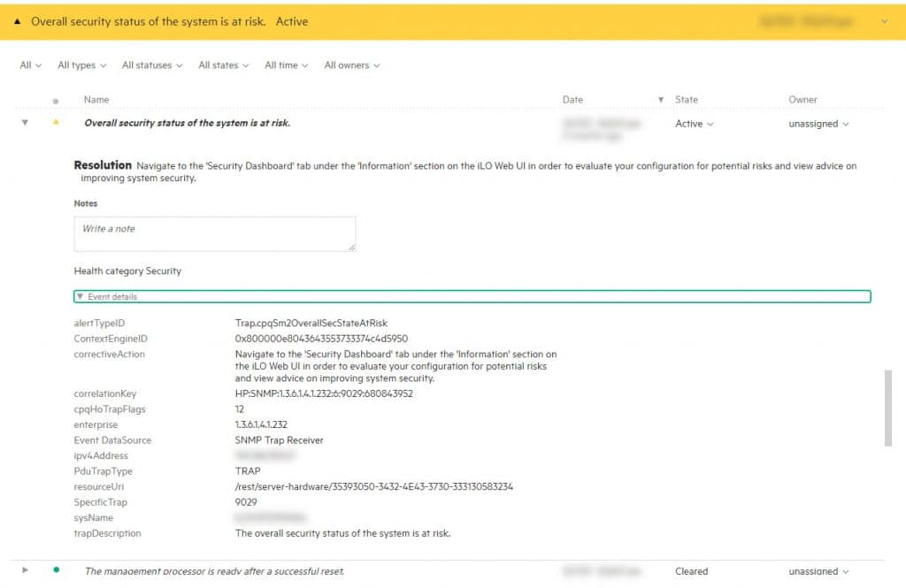
Task: Sort by the Owner column header
Action: [x=802, y=99]
